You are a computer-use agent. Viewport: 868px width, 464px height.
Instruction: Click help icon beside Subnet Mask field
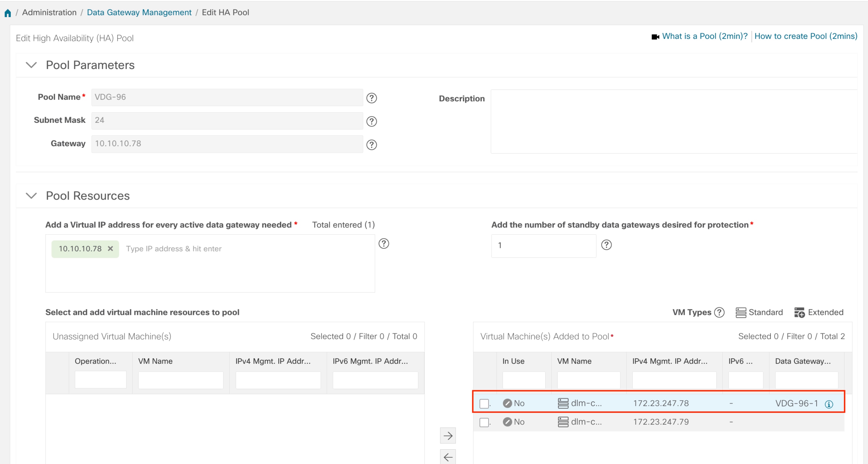pos(371,121)
